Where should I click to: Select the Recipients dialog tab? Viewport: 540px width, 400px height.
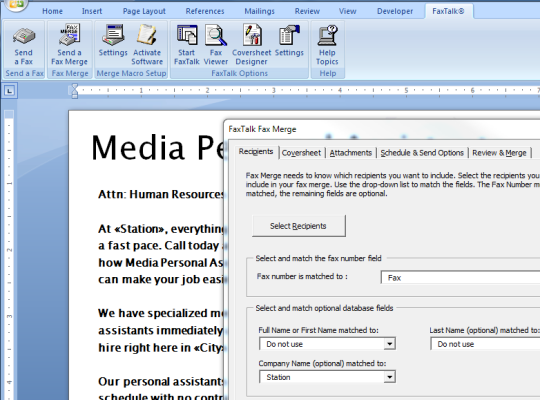tap(256, 152)
